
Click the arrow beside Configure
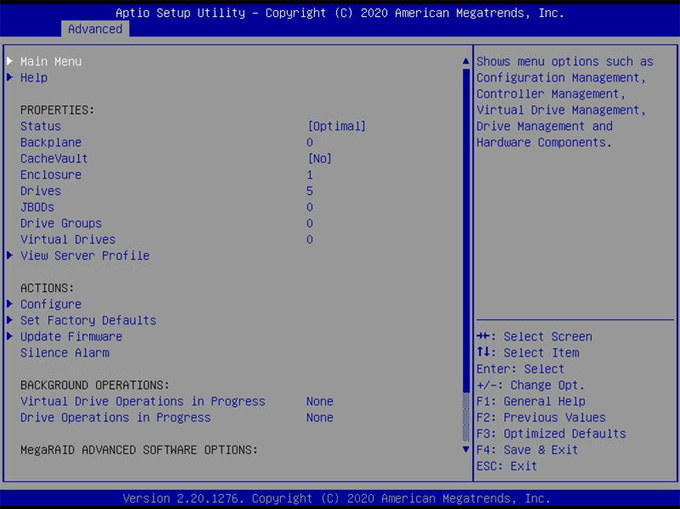10,304
